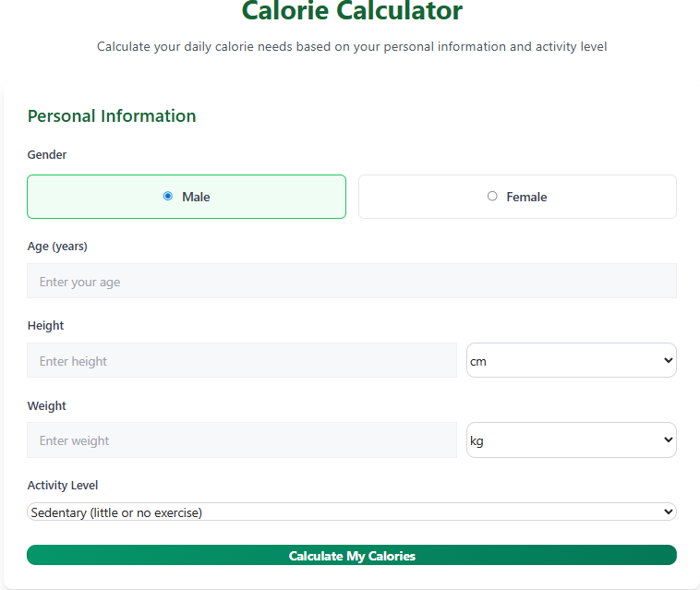Select the Female radio button circle

(x=492, y=196)
